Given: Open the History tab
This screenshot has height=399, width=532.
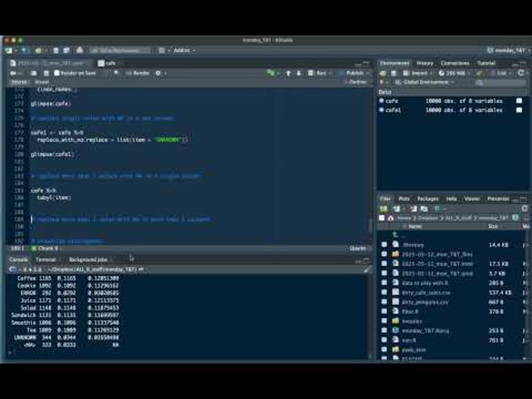Looking at the screenshot, I should tap(425, 63).
